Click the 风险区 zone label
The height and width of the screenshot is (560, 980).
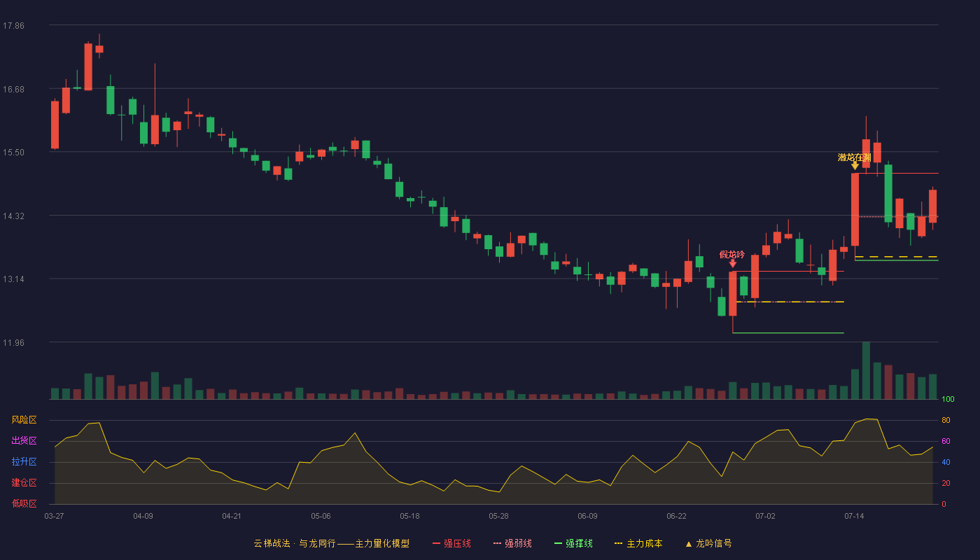(24, 420)
